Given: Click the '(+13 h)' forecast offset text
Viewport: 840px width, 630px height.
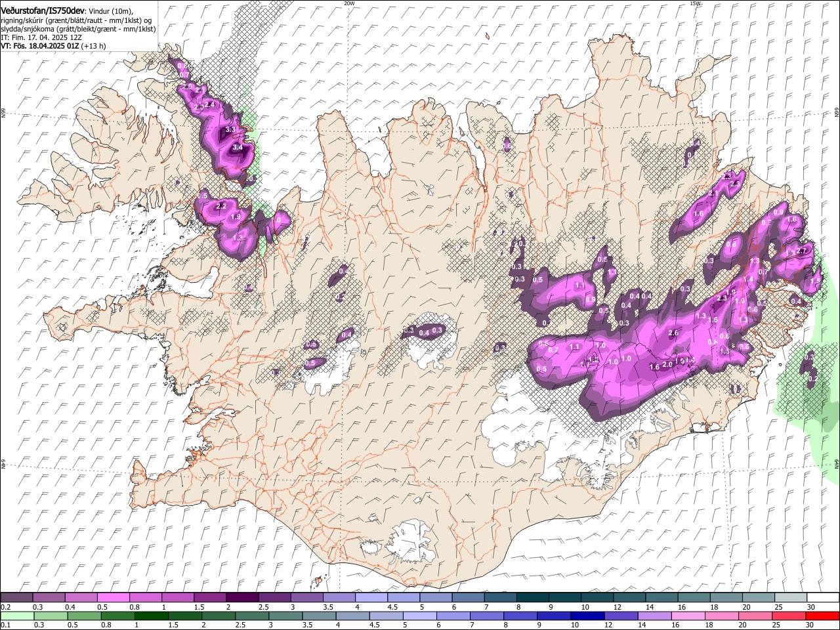Looking at the screenshot, I should (x=94, y=47).
